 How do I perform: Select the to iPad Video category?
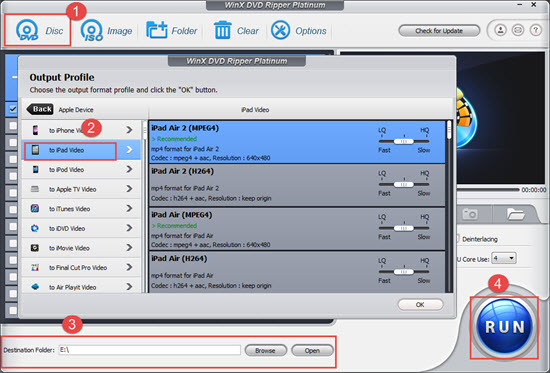pyautogui.click(x=81, y=150)
